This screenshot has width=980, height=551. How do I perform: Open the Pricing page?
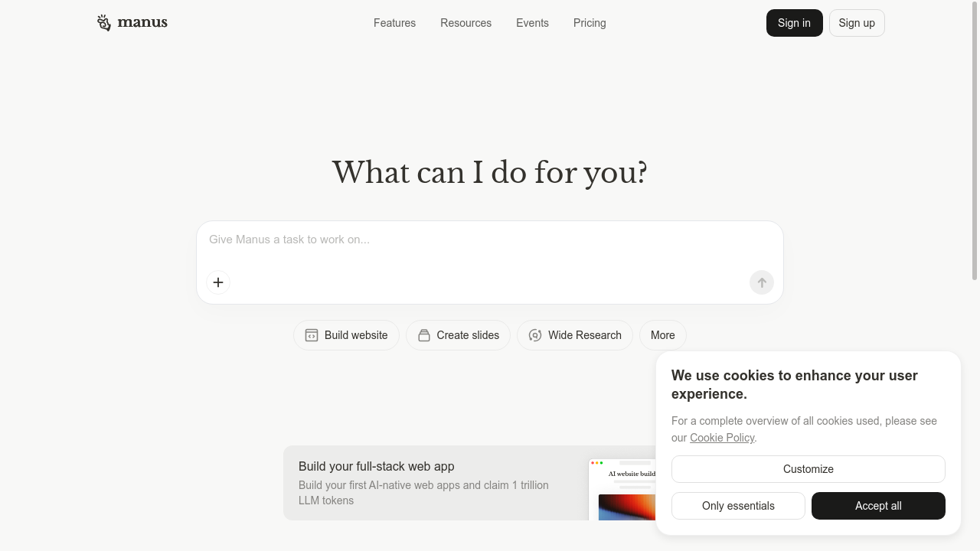click(590, 23)
